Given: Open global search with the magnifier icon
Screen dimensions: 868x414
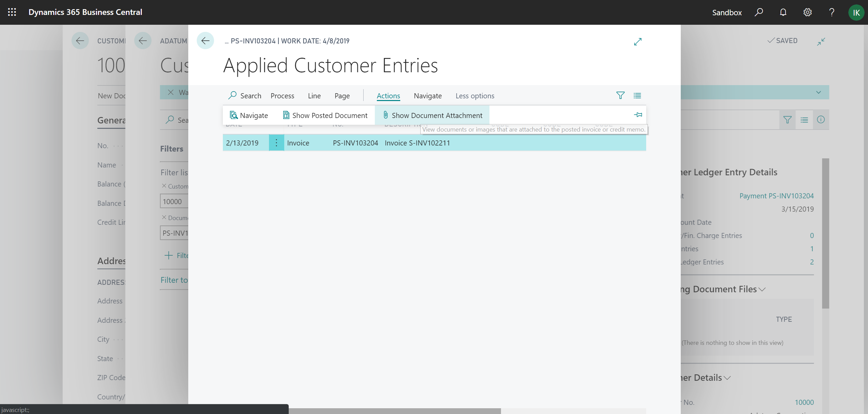Looking at the screenshot, I should click(x=759, y=12).
